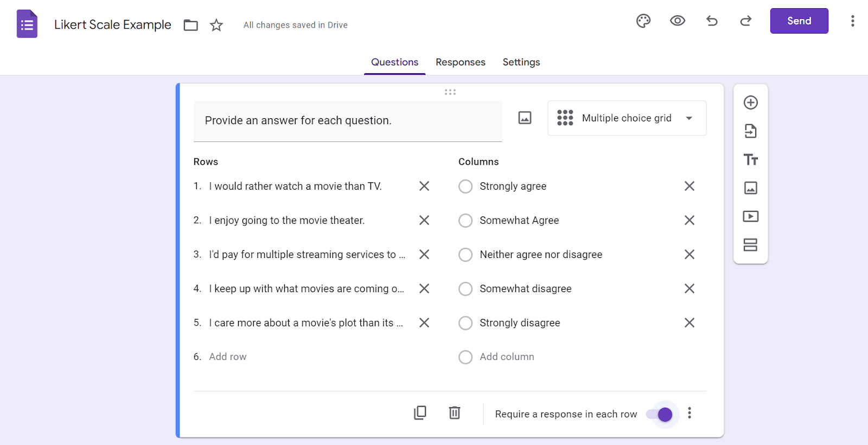Toggle Require a response in each row
868x445 pixels.
tap(660, 415)
